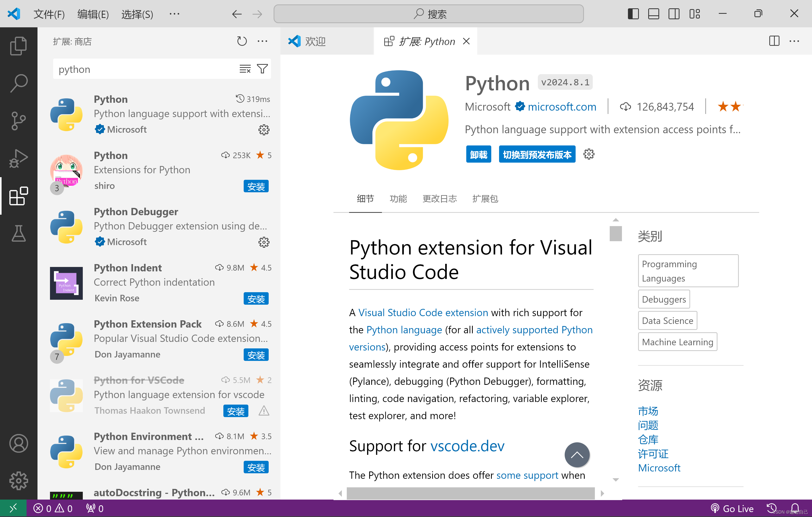Open the 文件(F) menu
The height and width of the screenshot is (517, 812).
pos(49,14)
